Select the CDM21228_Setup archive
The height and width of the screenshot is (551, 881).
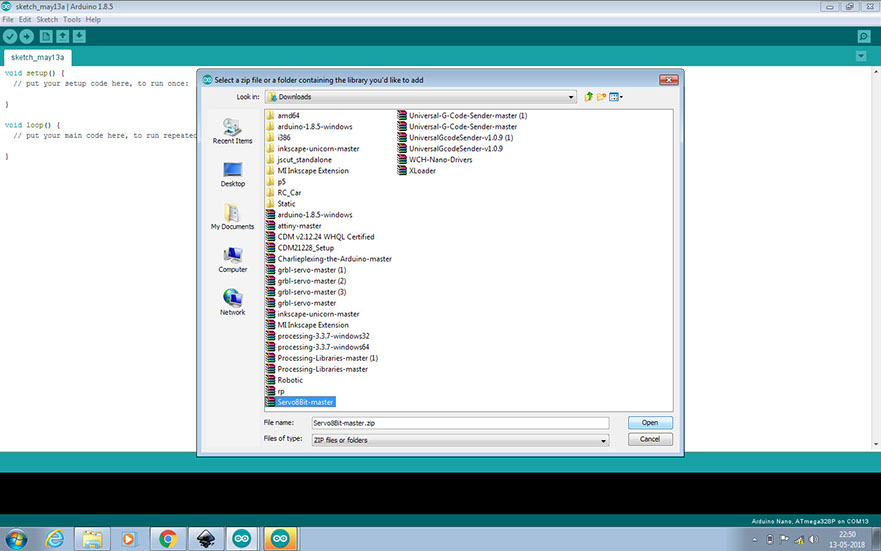[300, 248]
